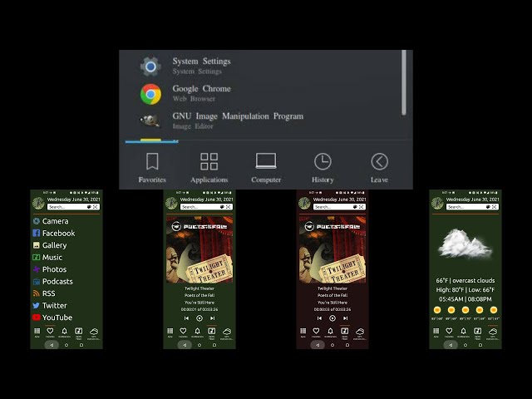Viewport: 532px width, 399px height.
Task: Tap Apps grid tab on dark-red music phone
Action: click(303, 332)
